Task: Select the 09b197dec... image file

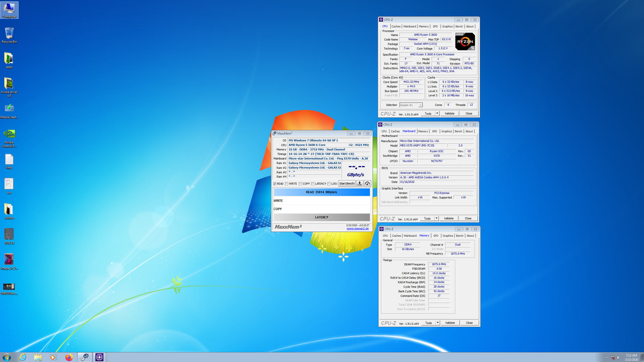Action: [x=9, y=288]
